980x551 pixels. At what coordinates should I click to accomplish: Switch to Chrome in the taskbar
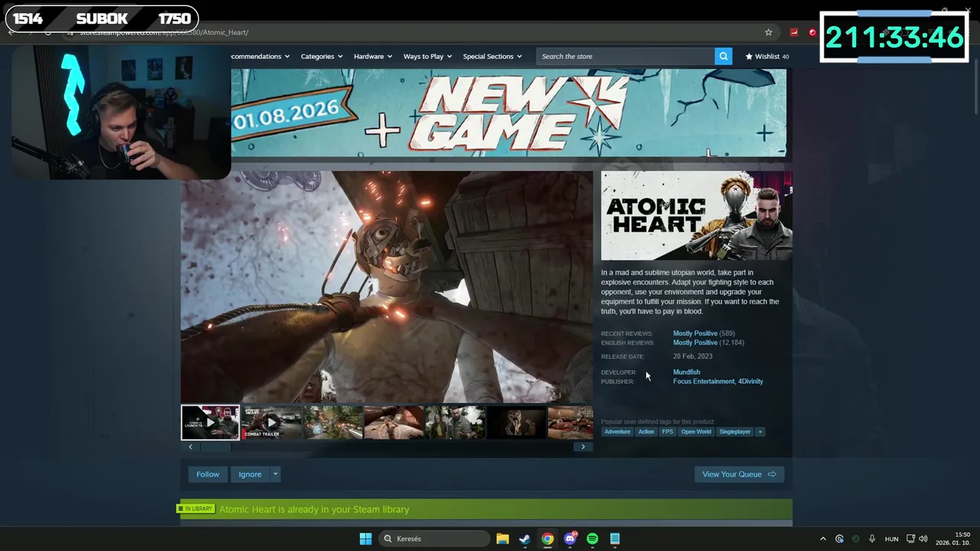coord(547,539)
